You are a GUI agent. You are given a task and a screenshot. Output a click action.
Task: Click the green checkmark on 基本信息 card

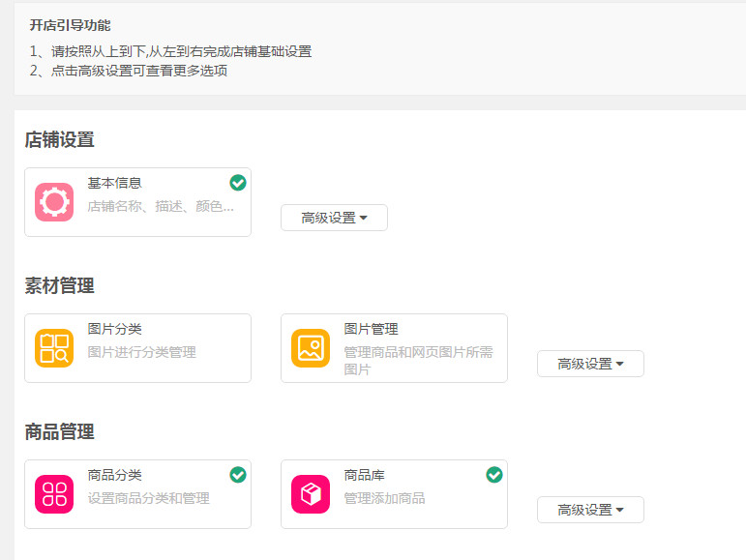pyautogui.click(x=238, y=183)
